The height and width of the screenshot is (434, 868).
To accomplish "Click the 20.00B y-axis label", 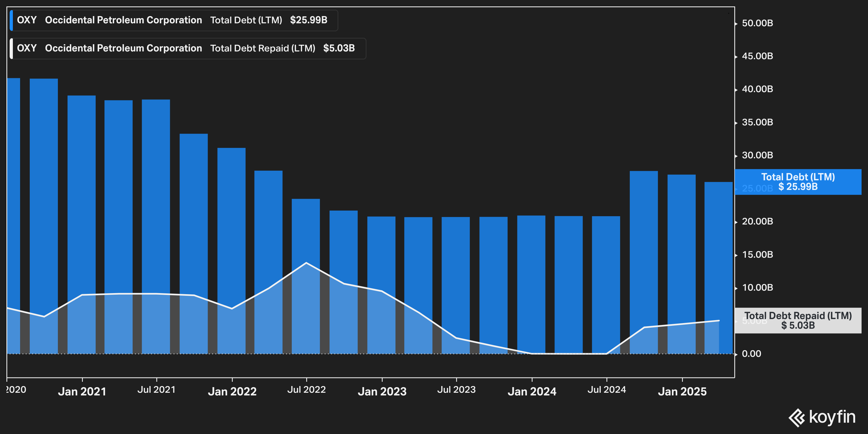I will (757, 222).
